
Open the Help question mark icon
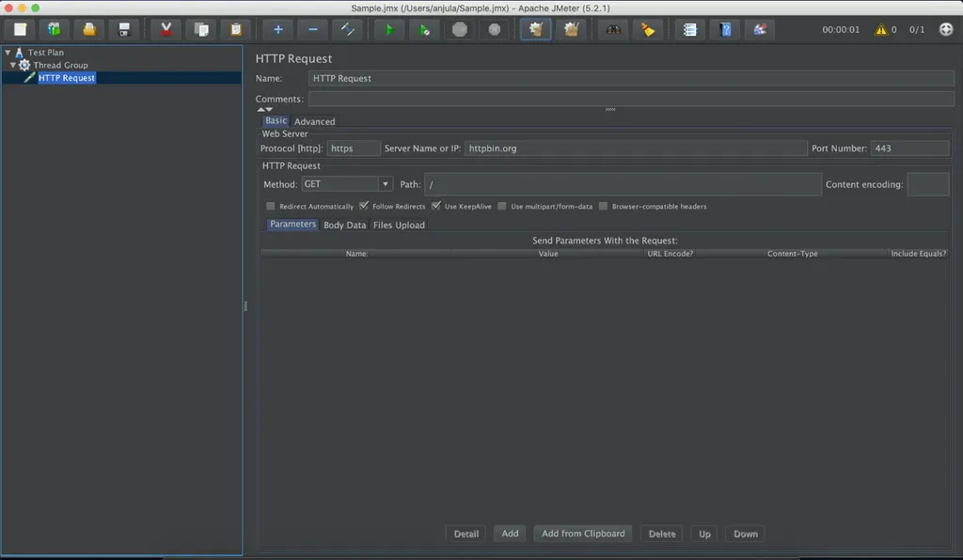[x=725, y=29]
